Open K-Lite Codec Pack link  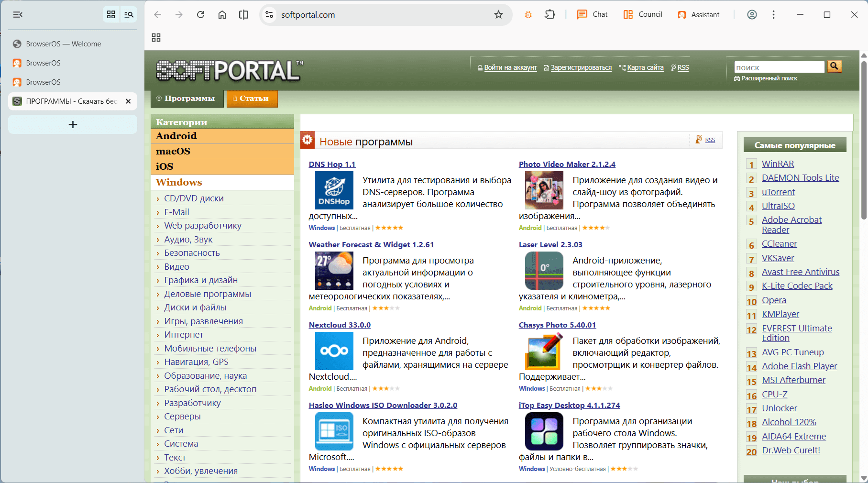(797, 286)
